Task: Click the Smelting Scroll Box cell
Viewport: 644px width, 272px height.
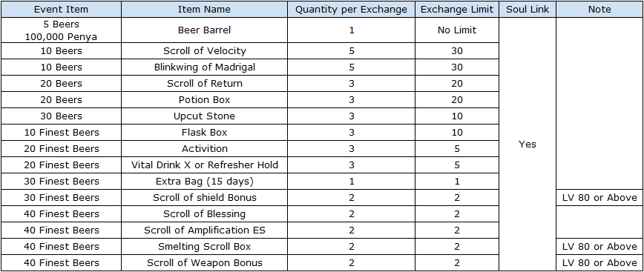Action: click(204, 247)
